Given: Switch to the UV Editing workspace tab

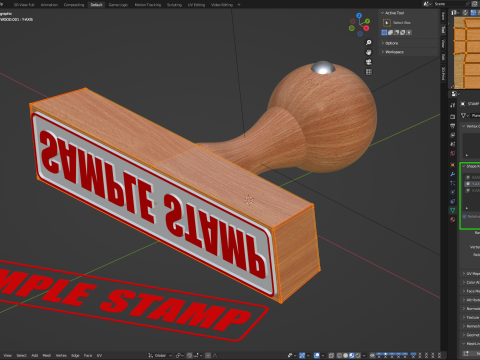Looking at the screenshot, I should coord(196,5).
